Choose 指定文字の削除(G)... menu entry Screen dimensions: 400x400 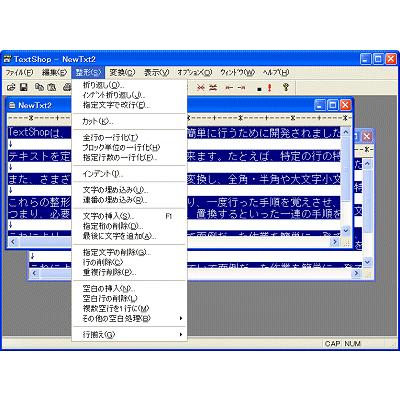click(x=129, y=253)
